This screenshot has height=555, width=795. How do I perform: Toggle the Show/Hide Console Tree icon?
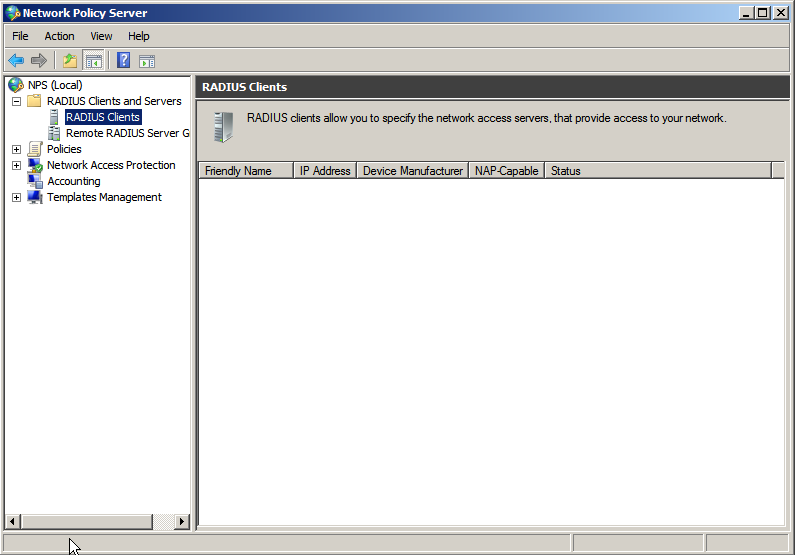[x=93, y=60]
